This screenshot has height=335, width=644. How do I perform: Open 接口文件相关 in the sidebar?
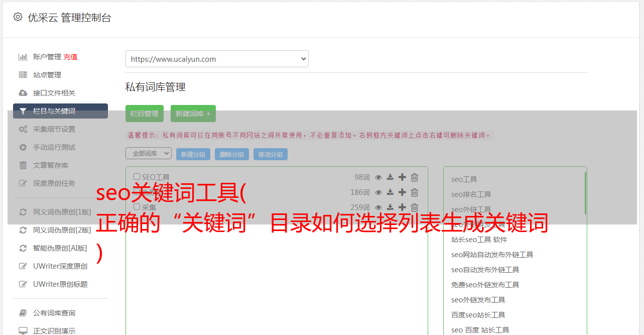[54, 93]
